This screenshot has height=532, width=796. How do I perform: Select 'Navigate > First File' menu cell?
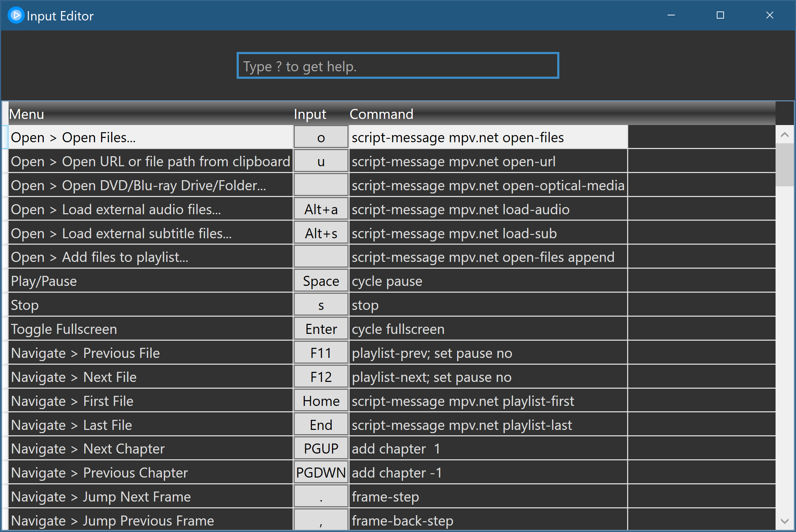pos(150,401)
